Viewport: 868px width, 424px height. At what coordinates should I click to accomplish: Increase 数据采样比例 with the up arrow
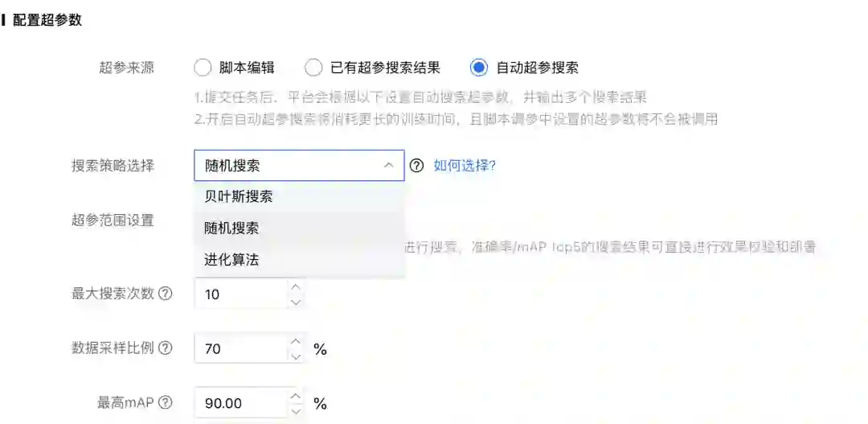pyautogui.click(x=296, y=341)
